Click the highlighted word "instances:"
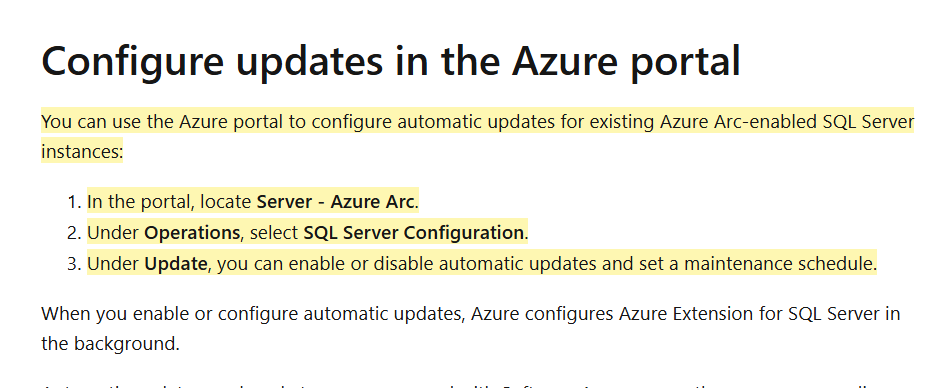The image size is (948, 388). [82, 151]
